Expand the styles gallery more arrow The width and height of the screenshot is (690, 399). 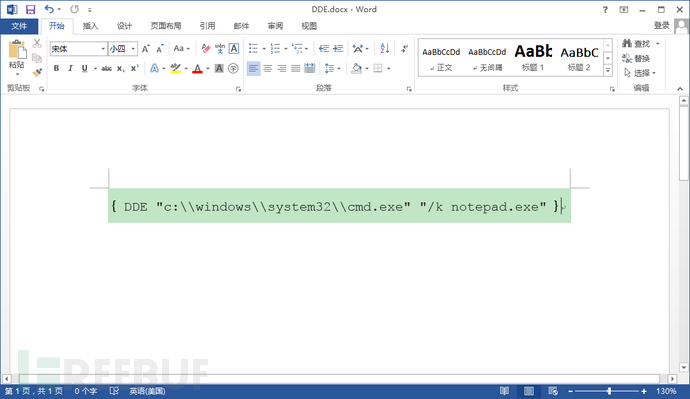[x=608, y=70]
